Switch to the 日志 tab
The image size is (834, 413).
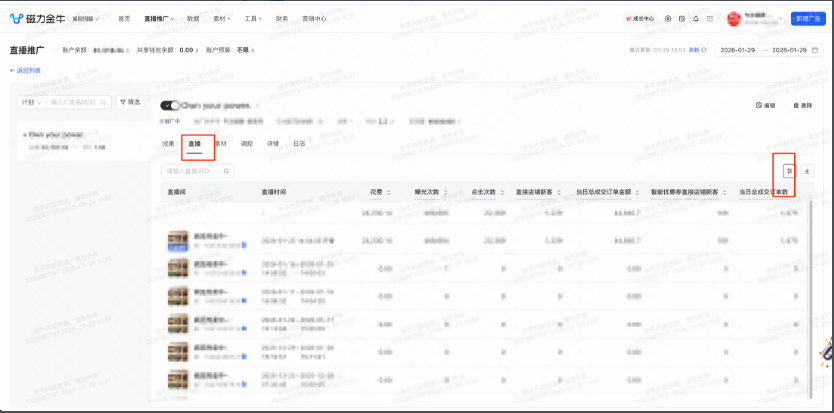point(299,143)
